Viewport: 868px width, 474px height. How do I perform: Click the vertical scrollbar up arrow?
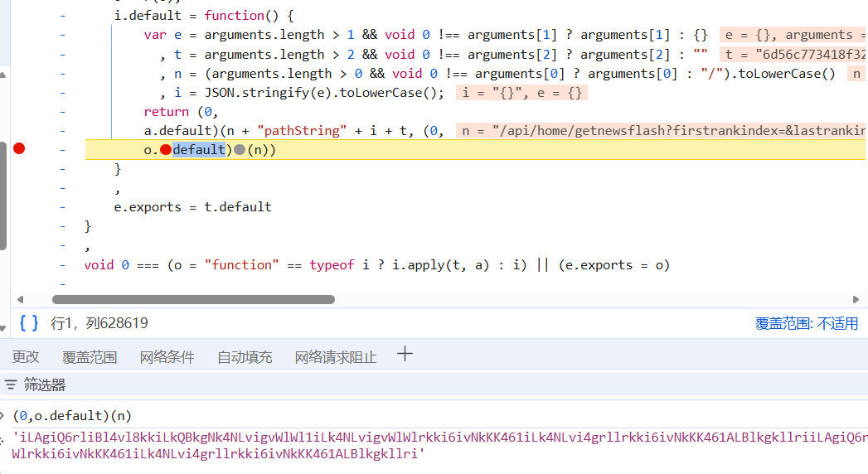coord(4,75)
